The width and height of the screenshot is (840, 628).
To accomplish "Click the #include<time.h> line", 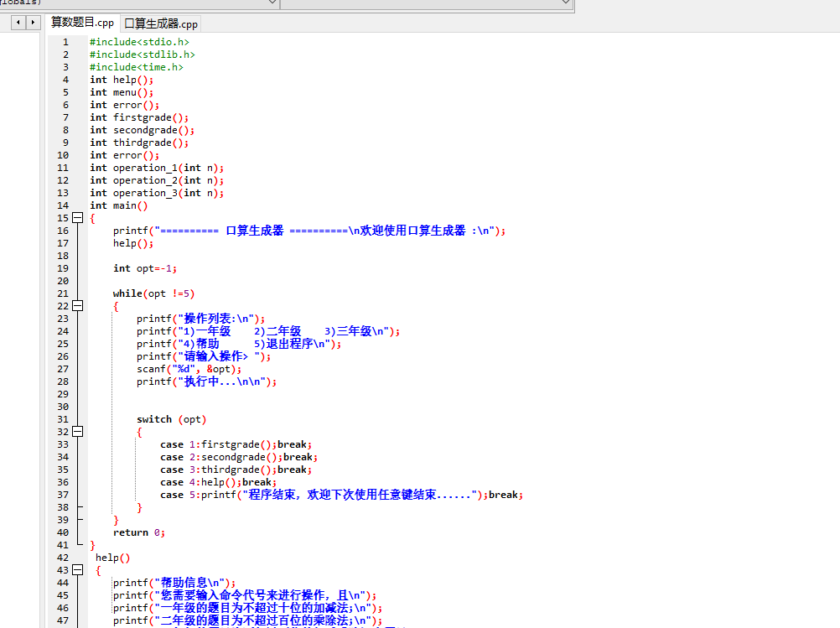I will (x=136, y=67).
